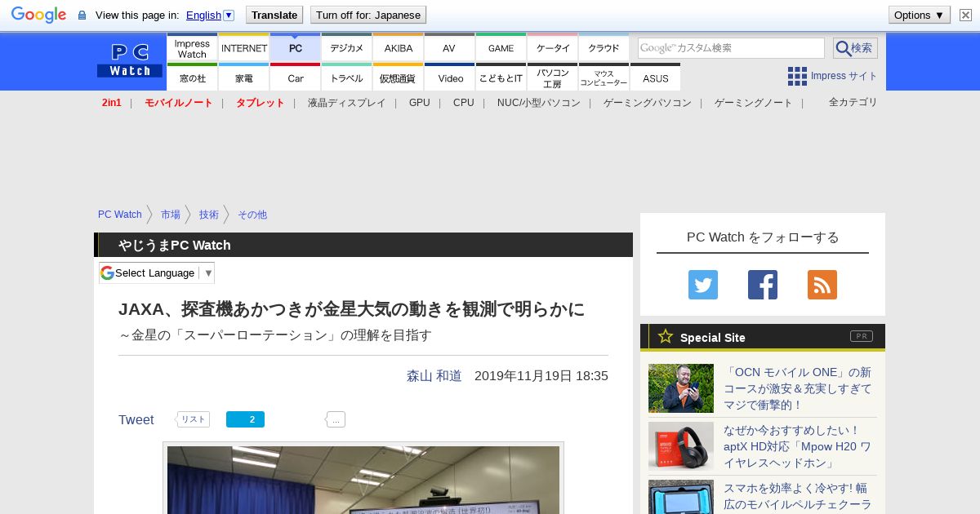Go to 技術 breadcrumb

tap(209, 215)
